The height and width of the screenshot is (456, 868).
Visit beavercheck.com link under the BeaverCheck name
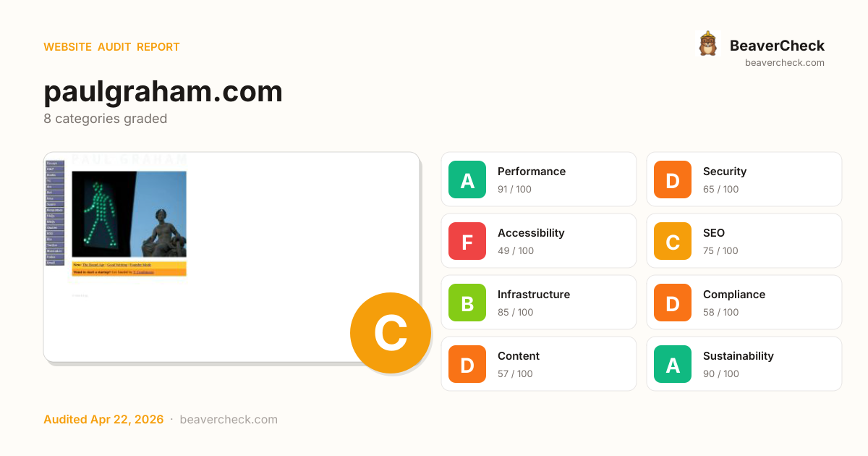click(x=784, y=63)
